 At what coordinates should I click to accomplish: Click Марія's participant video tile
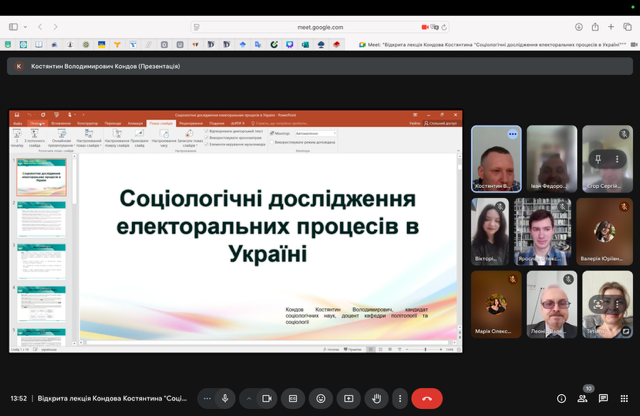(x=497, y=304)
